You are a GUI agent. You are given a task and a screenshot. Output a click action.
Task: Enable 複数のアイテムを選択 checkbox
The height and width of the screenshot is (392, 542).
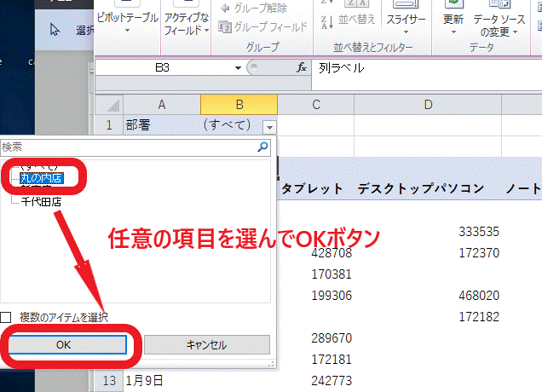[x=7, y=317]
